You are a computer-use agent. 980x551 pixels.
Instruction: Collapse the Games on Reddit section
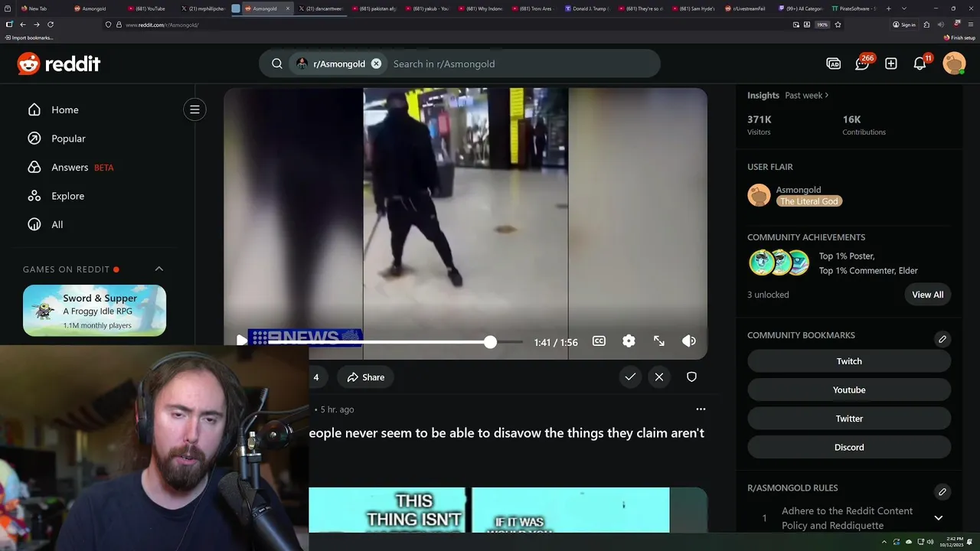coord(159,269)
